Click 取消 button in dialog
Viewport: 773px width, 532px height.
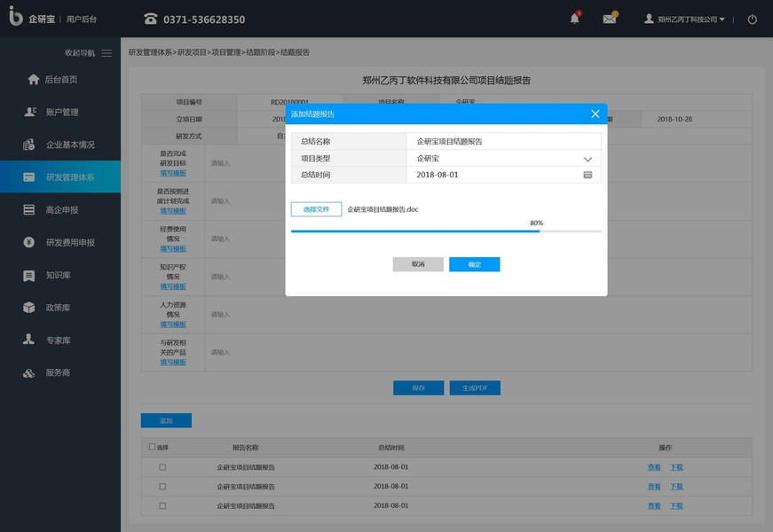click(418, 264)
